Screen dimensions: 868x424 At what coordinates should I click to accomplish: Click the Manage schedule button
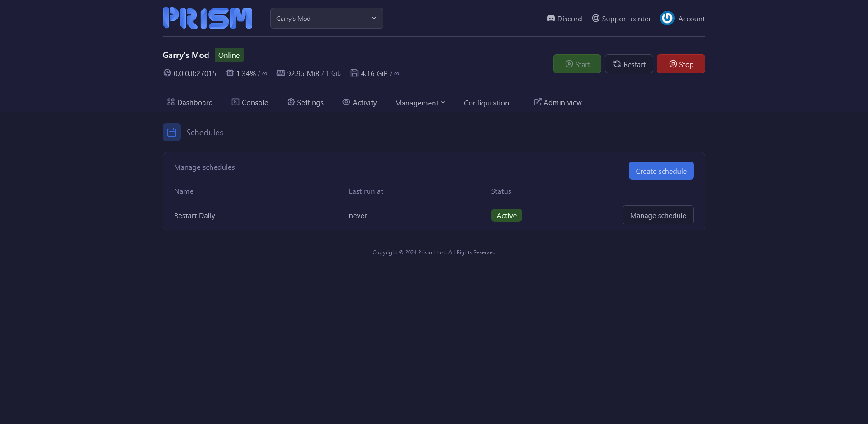pos(658,215)
